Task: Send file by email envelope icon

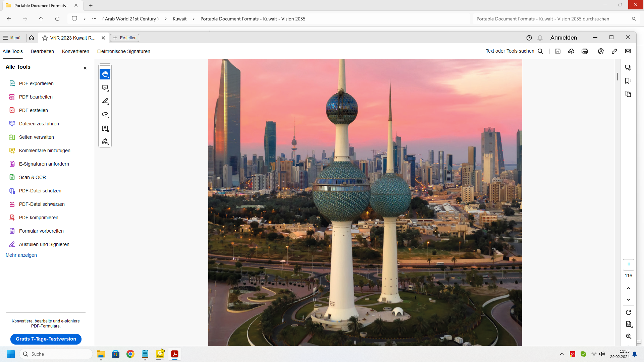Action: point(628,51)
